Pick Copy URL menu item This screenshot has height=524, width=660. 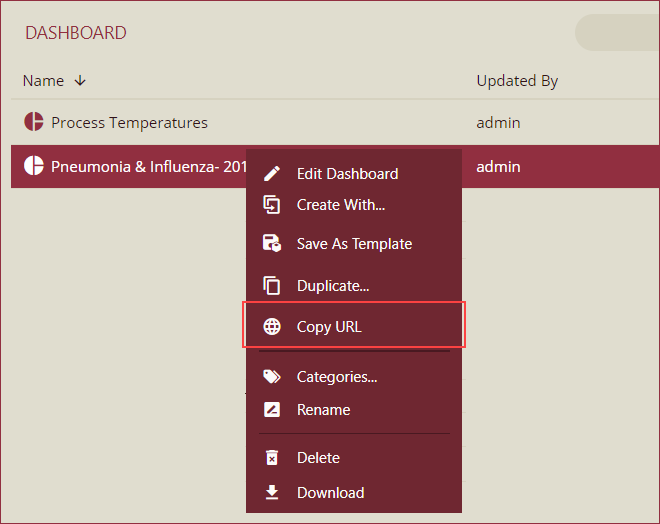pos(354,325)
